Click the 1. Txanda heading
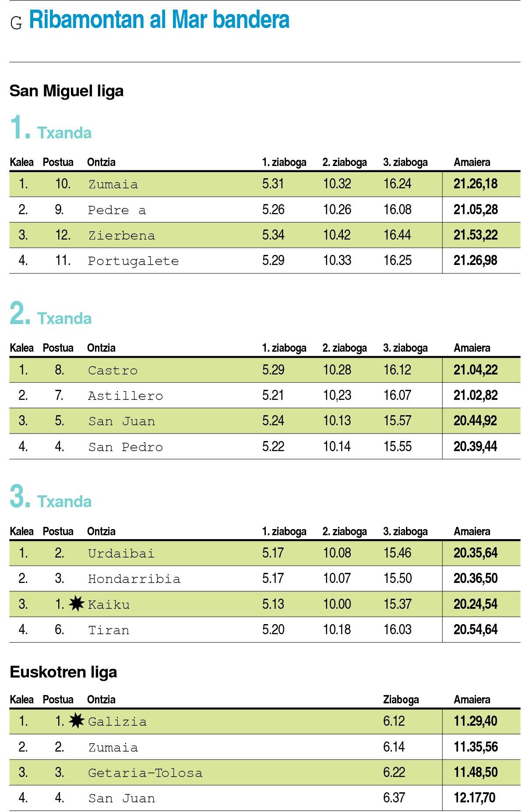 51,128
